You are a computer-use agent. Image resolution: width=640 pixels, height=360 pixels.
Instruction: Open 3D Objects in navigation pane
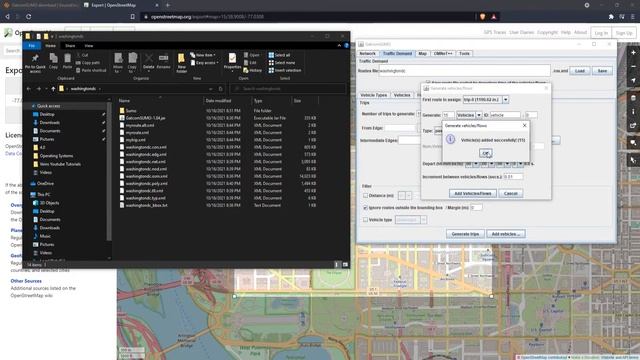tap(49, 203)
